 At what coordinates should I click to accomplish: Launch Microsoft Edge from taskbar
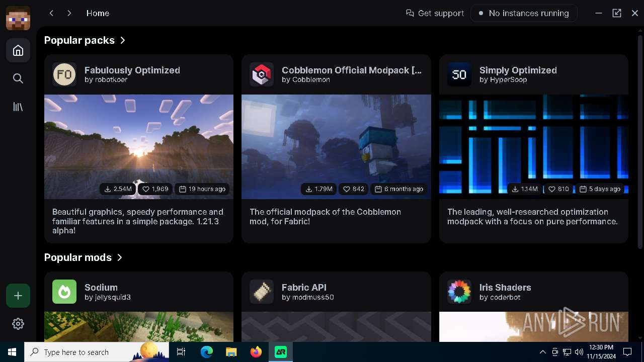[207, 352]
